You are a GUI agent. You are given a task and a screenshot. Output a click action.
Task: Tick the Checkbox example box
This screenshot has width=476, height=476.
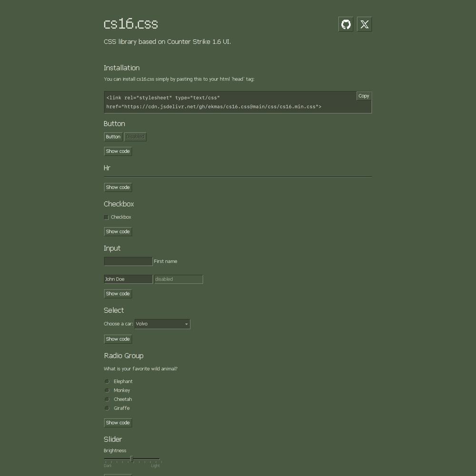pyautogui.click(x=106, y=217)
